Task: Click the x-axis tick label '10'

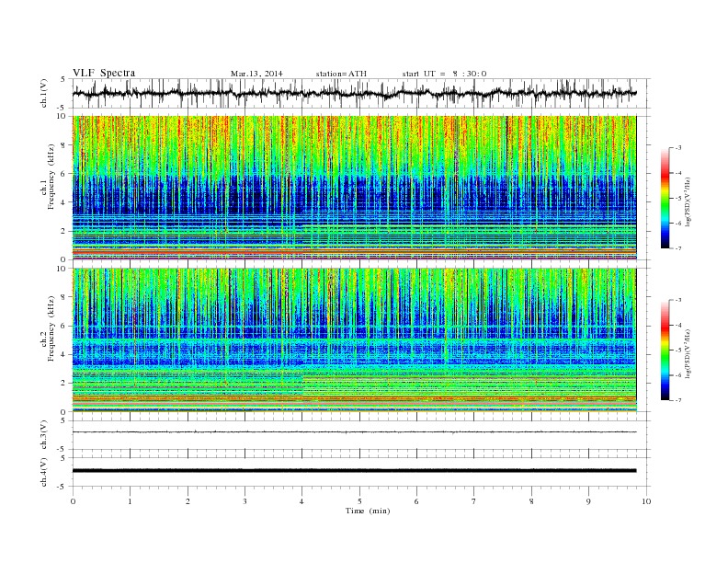Action: point(646,501)
